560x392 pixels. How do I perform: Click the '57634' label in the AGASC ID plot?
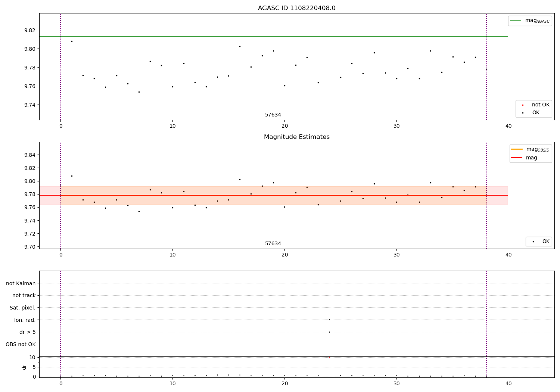pos(273,115)
